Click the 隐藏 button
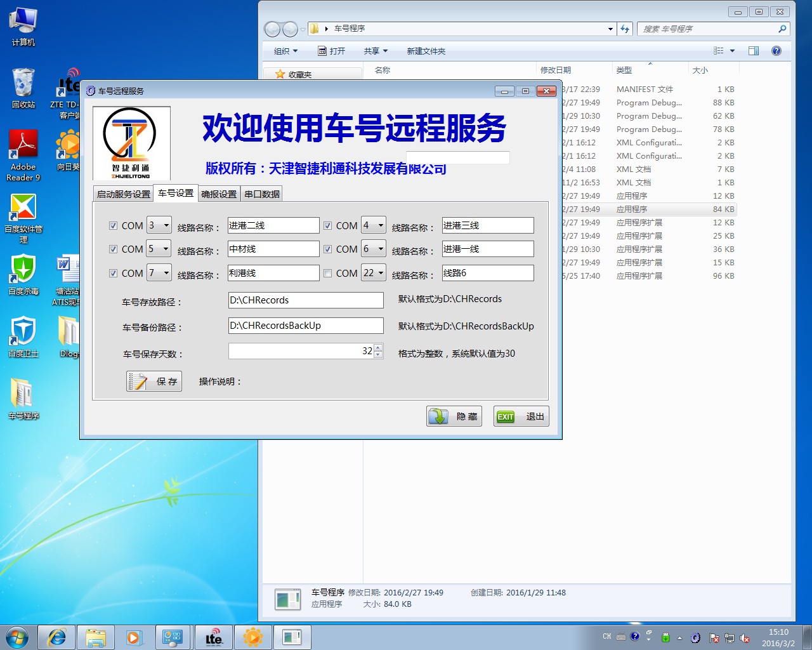This screenshot has width=812, height=650. coord(454,416)
